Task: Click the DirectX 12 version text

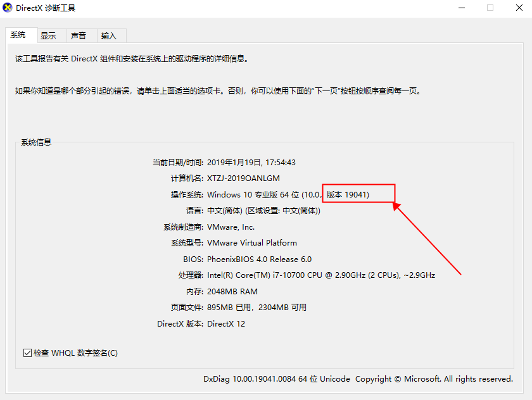Action: (x=227, y=323)
